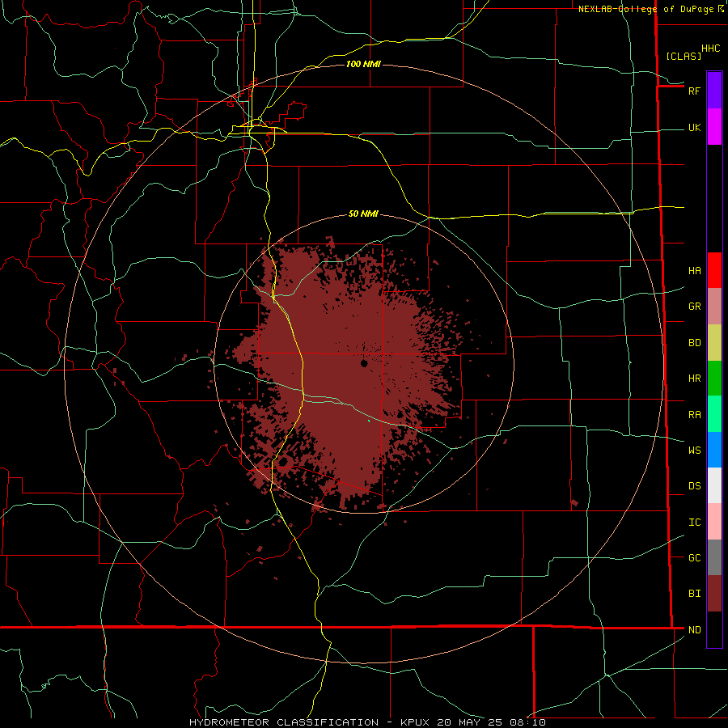
Task: Click the [CLAS] units label
Action: pyautogui.click(x=683, y=56)
